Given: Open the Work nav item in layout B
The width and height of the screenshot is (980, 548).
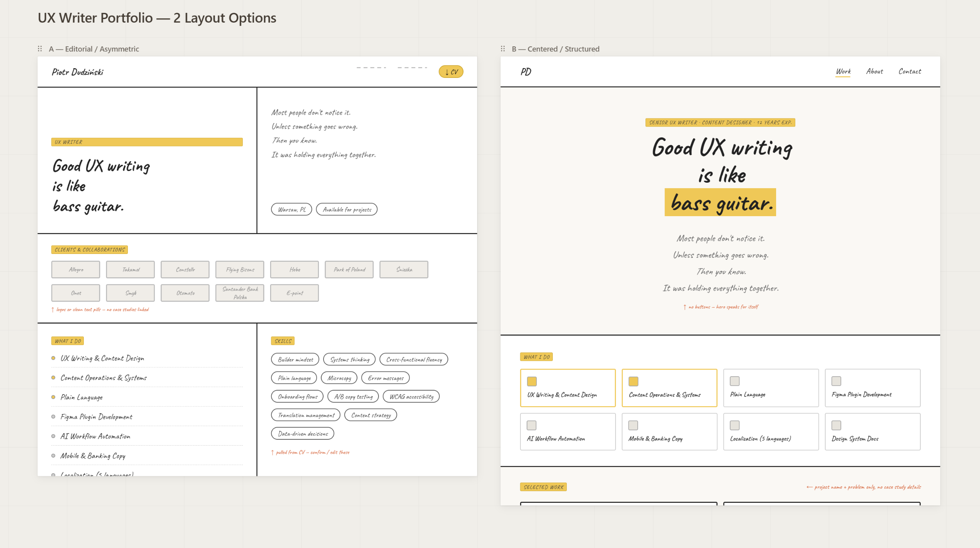Looking at the screenshot, I should pos(843,71).
